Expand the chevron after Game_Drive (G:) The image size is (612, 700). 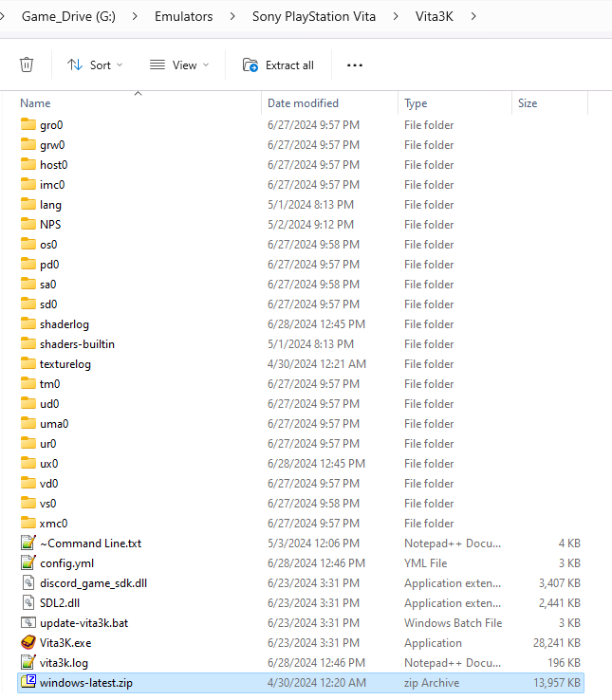click(135, 16)
